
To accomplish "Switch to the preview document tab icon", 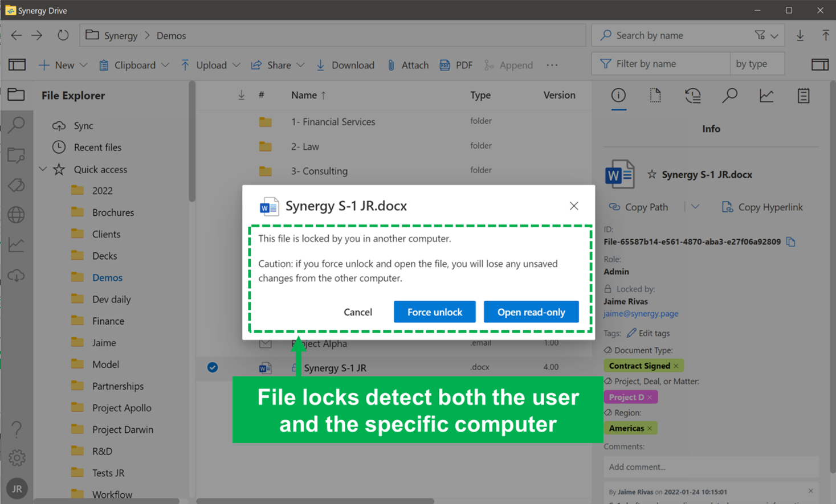I will click(655, 96).
